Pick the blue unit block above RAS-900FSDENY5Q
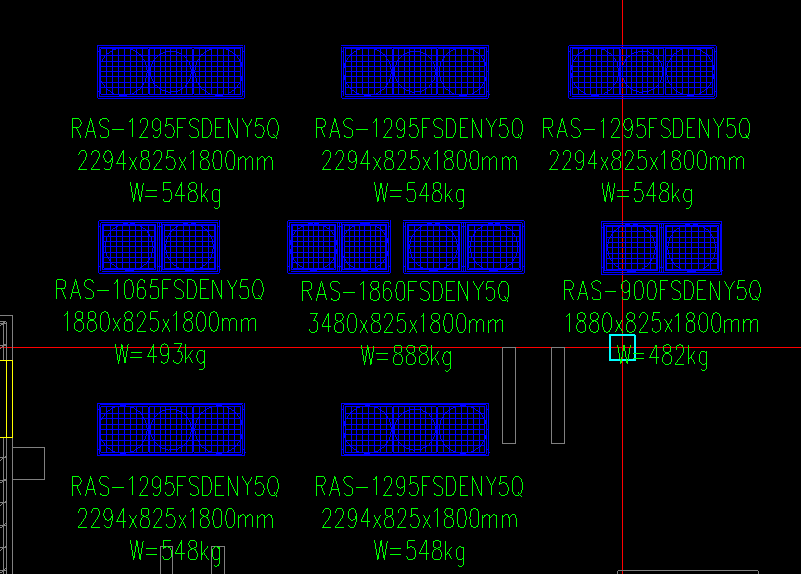 click(x=662, y=248)
